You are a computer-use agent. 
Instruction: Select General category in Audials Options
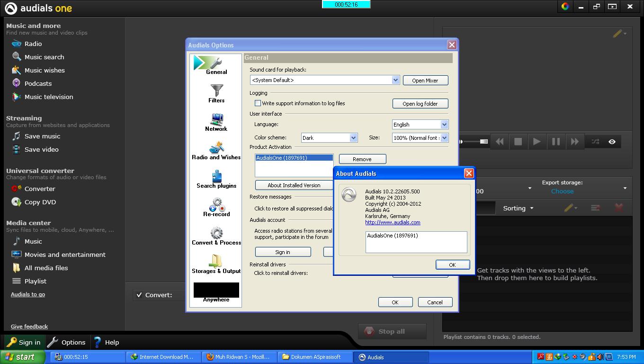pos(216,65)
